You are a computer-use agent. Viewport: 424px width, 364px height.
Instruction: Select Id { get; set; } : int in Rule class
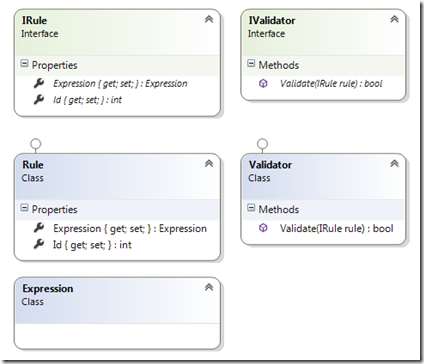[92, 245]
